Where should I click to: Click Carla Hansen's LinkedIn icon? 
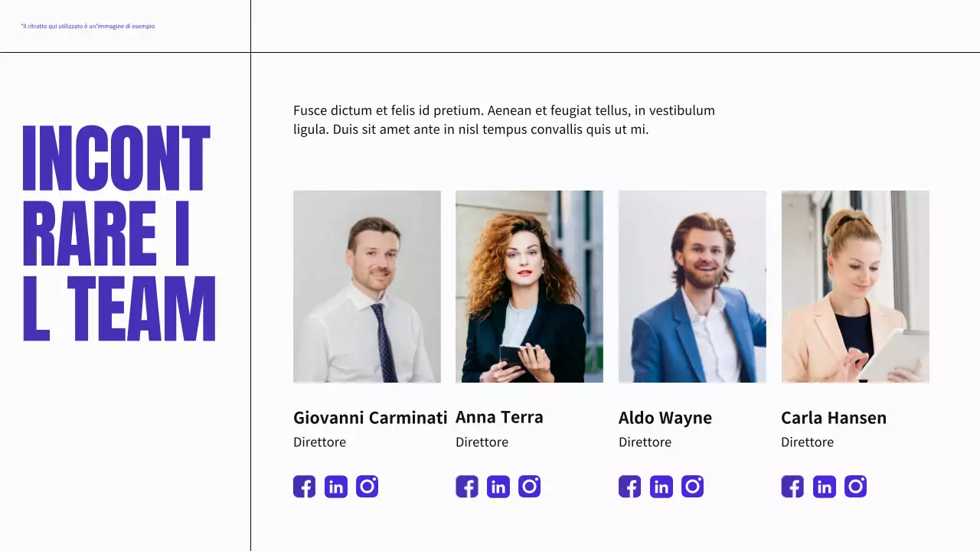click(825, 487)
